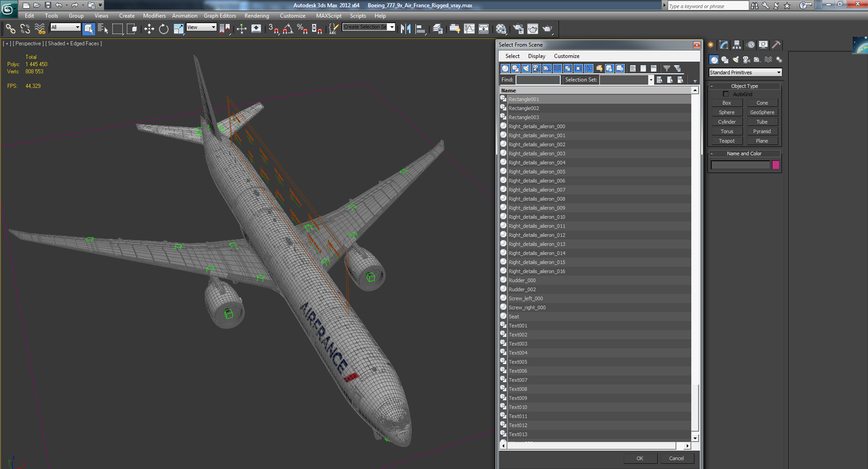Screen dimensions: 868x469
Task: Toggle Display Shapes filter in dialog
Action: tap(516, 69)
